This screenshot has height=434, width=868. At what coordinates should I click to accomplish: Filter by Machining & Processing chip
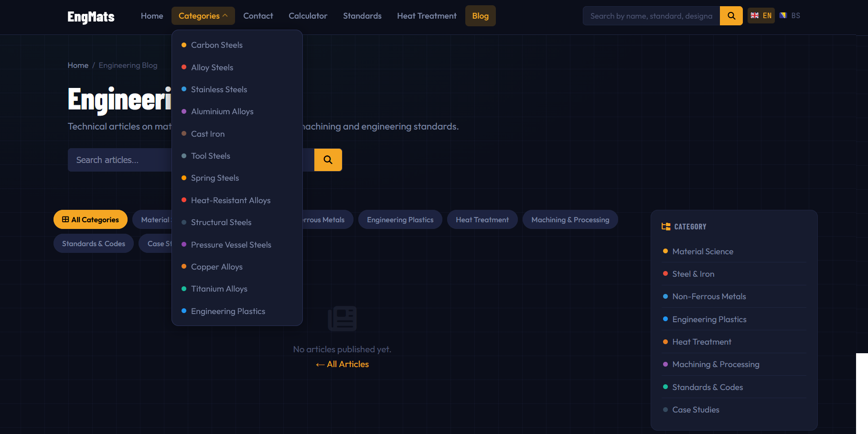pyautogui.click(x=570, y=219)
